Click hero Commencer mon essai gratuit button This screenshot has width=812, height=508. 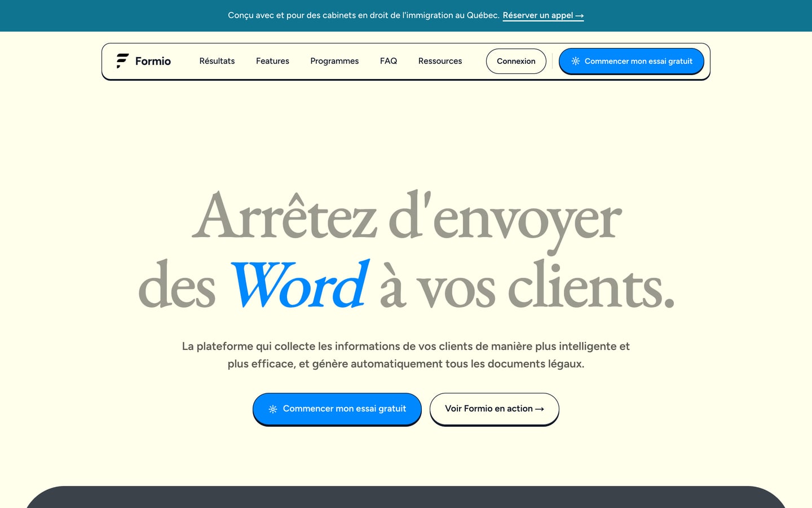click(337, 409)
